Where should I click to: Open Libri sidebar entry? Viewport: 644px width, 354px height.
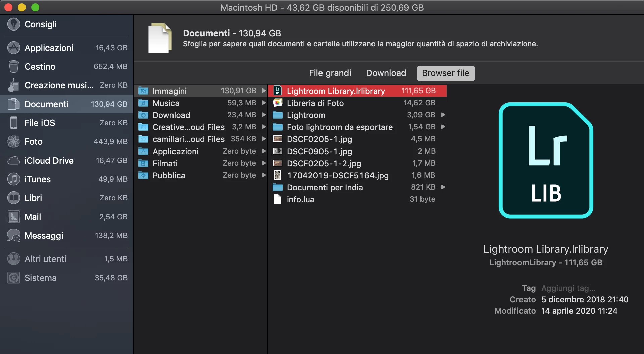tap(67, 198)
